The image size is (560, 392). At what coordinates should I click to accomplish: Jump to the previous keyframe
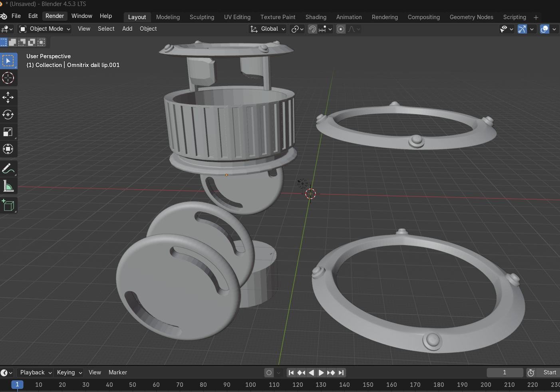pos(301,372)
